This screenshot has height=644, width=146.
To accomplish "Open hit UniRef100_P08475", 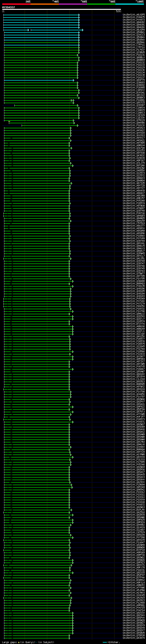I will point(133,17).
